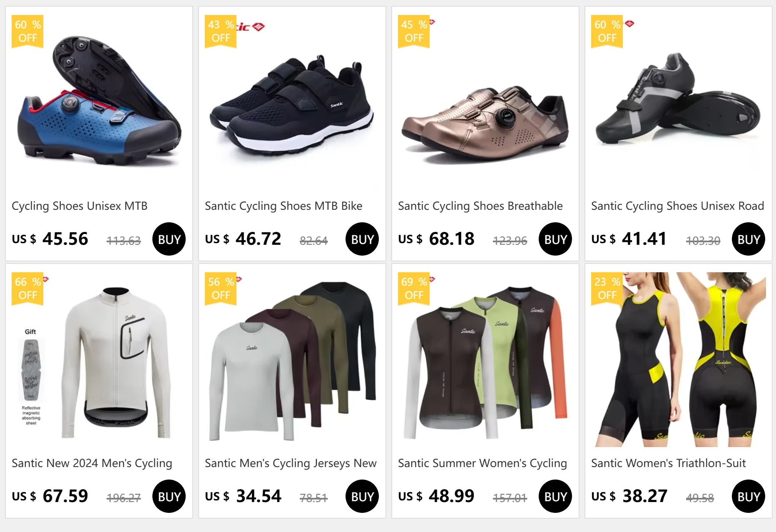
Task: Click BUY for the $68.18 breathable shoes
Action: [x=555, y=239]
